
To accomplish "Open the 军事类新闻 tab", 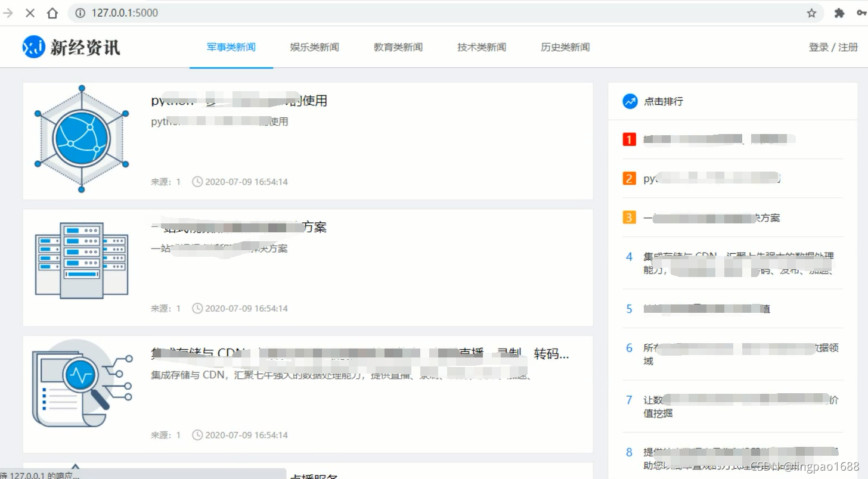I will tap(231, 47).
